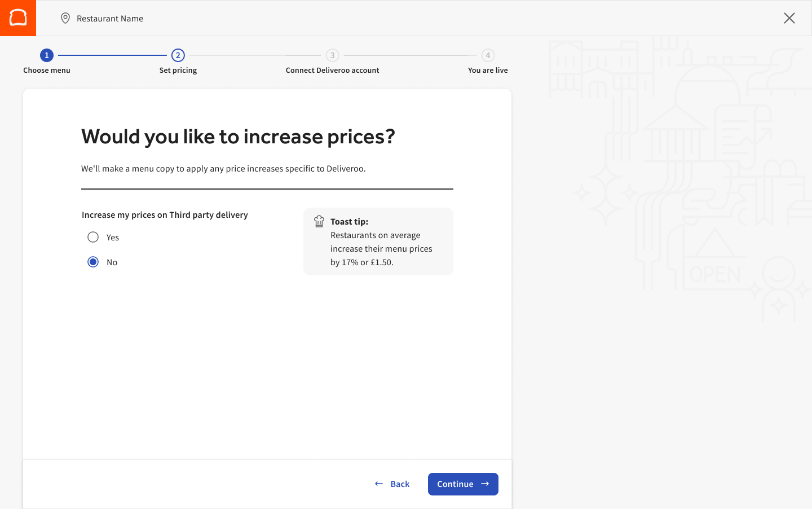The image size is (812, 509).
Task: Click the You are live step
Action: (x=488, y=71)
